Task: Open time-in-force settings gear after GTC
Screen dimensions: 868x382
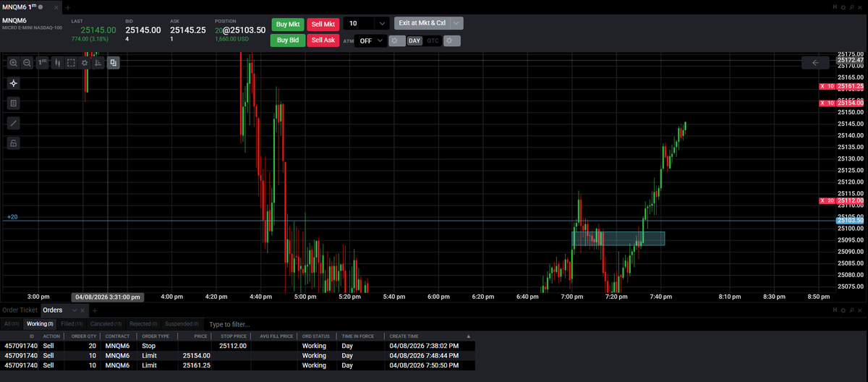Action: 452,41
